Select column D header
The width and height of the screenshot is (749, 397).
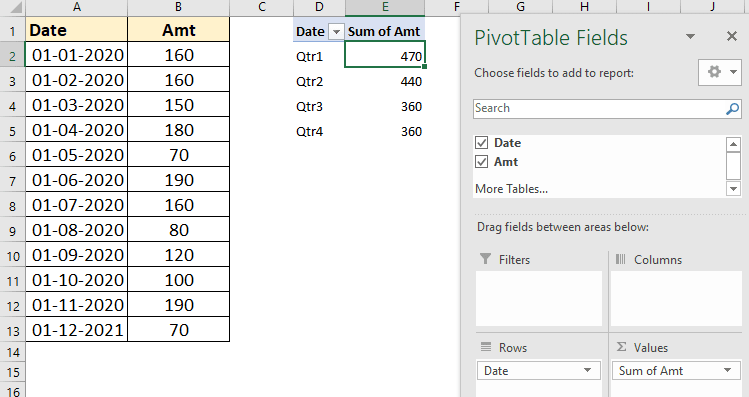[319, 7]
